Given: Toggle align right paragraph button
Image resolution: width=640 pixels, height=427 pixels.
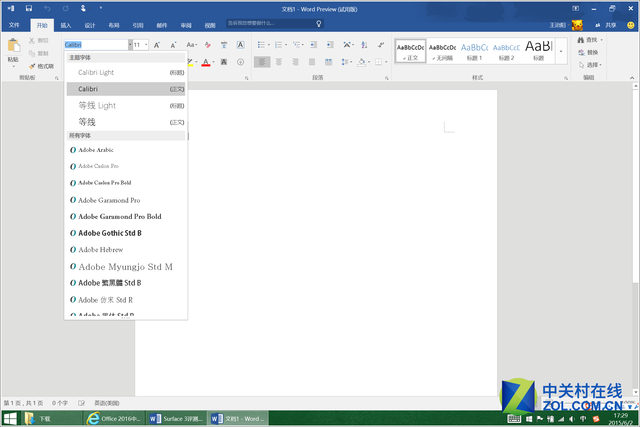Looking at the screenshot, I should 295,62.
